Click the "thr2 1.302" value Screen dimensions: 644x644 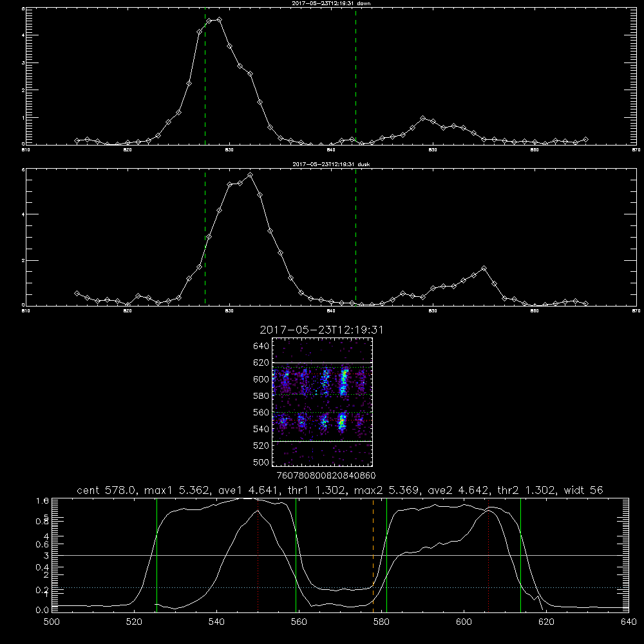[x=527, y=490]
